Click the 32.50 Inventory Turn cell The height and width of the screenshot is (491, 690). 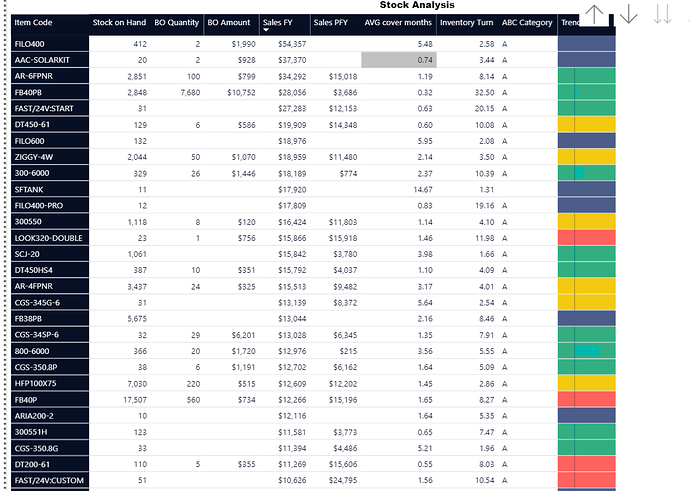[484, 92]
